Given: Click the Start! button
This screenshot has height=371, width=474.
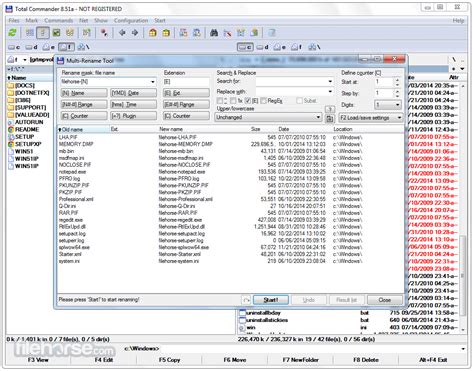Looking at the screenshot, I should point(271,300).
